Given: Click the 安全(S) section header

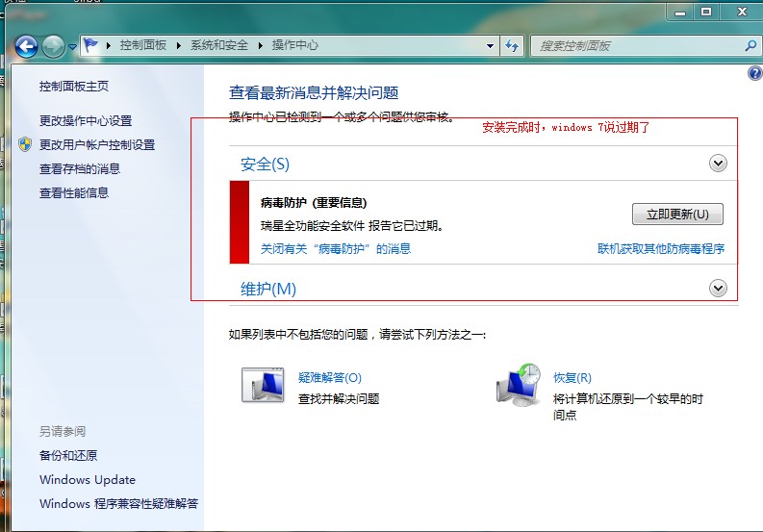Looking at the screenshot, I should pos(265,165).
